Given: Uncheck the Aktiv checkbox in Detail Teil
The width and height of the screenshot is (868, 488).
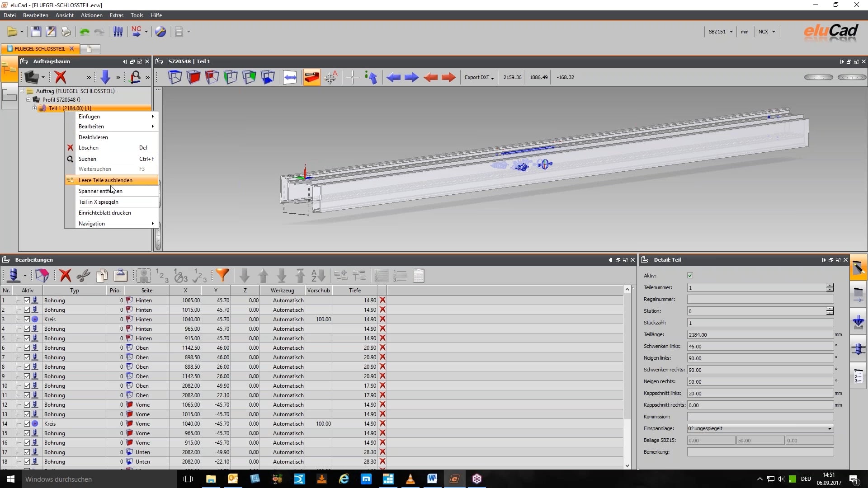Looking at the screenshot, I should click(x=690, y=276).
